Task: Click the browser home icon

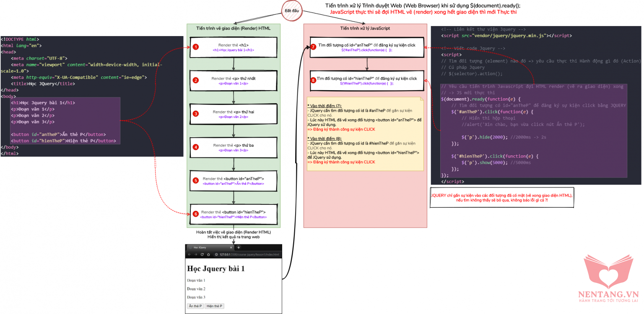Action: [208, 255]
